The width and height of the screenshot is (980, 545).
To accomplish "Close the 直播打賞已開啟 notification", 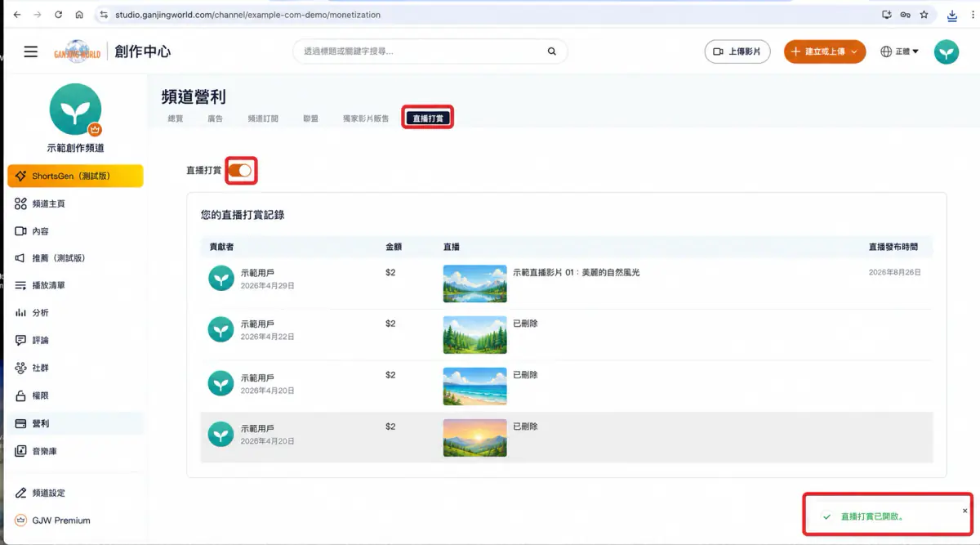I will tap(964, 511).
